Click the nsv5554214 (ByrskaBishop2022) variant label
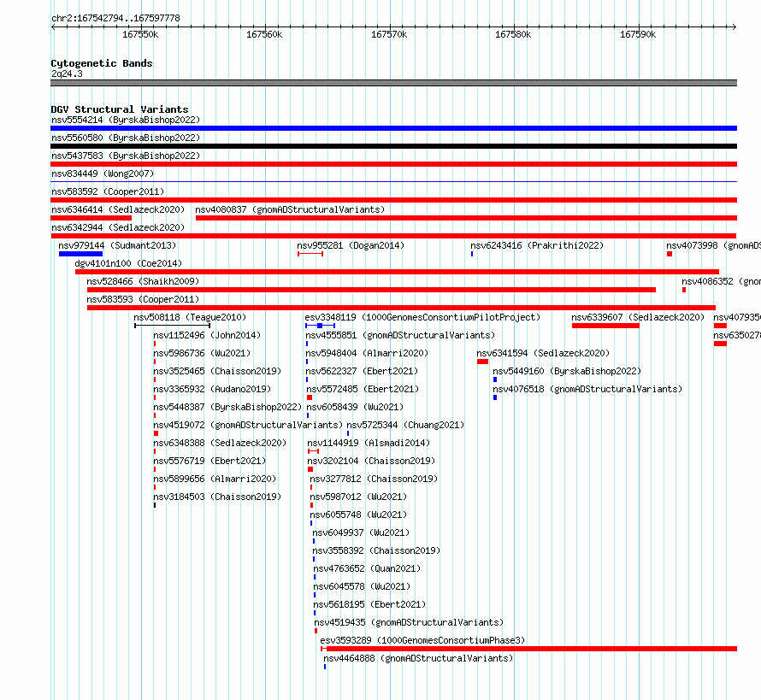Viewport: 761px width, 700px height. (x=126, y=120)
